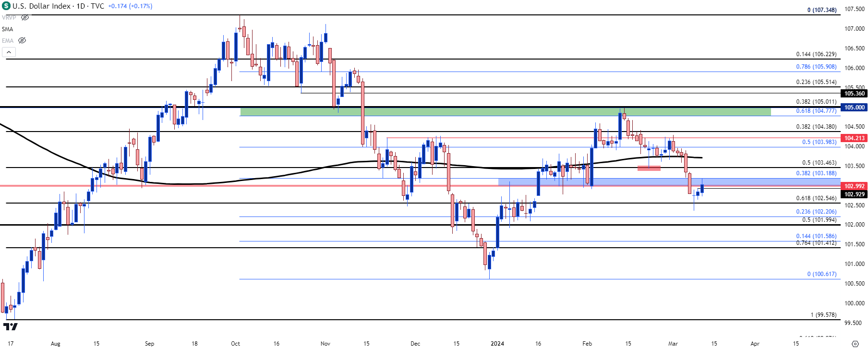Image resolution: width=868 pixels, height=349 pixels.
Task: Click the red 104.213 price label
Action: (855, 138)
